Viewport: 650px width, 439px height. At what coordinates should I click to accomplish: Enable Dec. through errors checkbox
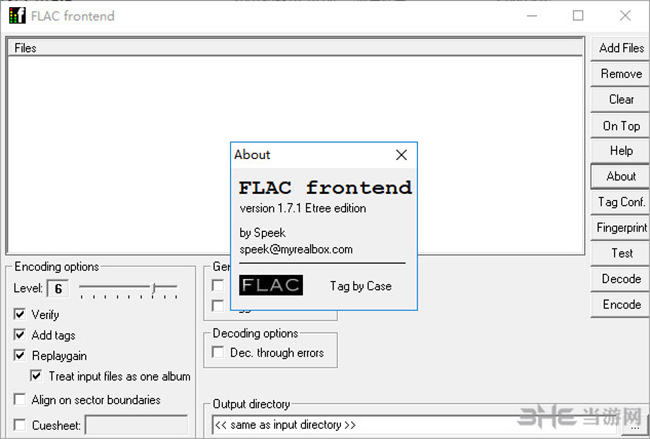(218, 352)
